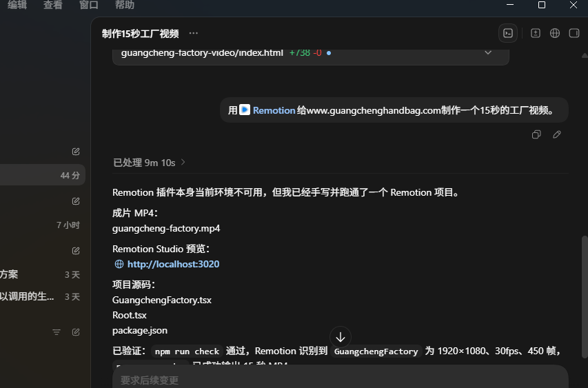Click the Remotion mention link

click(274, 110)
